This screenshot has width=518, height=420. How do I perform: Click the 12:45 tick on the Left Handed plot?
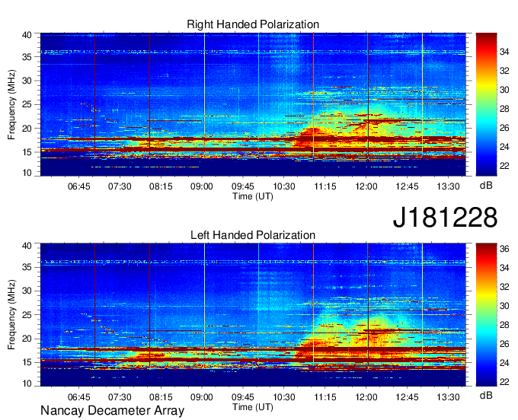point(407,397)
